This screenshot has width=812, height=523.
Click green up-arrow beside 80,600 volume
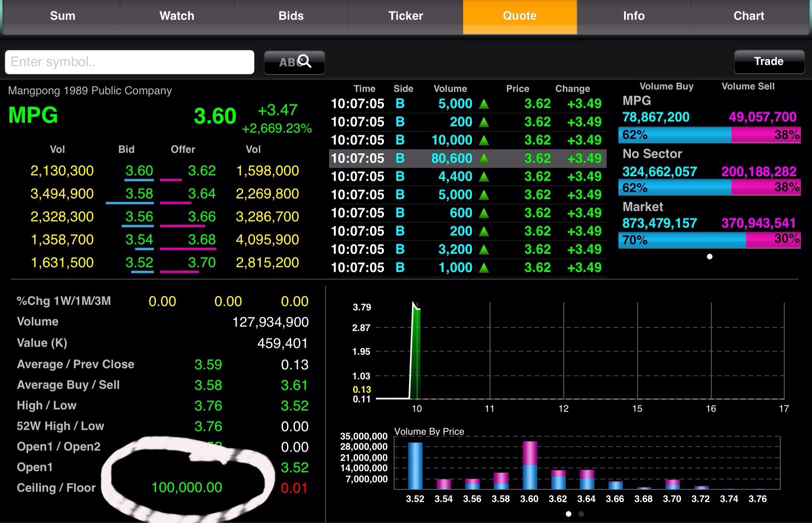point(484,158)
